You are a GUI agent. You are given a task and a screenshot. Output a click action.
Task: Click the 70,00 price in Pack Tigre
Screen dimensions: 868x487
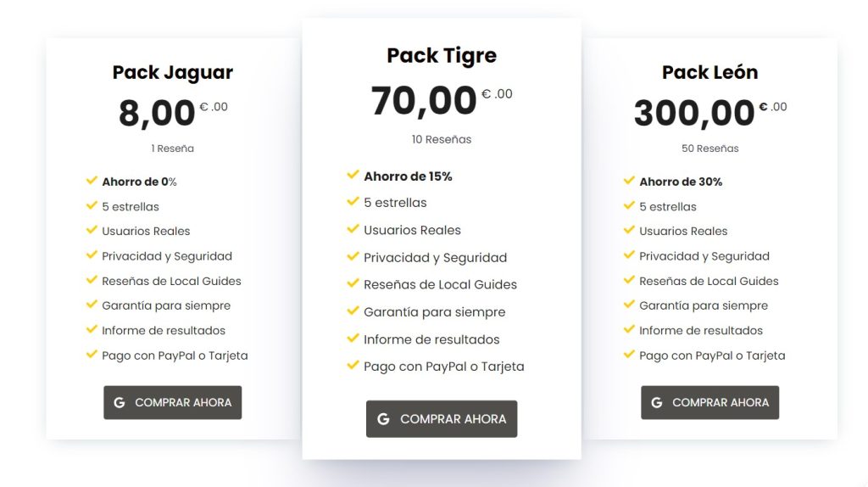(x=425, y=101)
